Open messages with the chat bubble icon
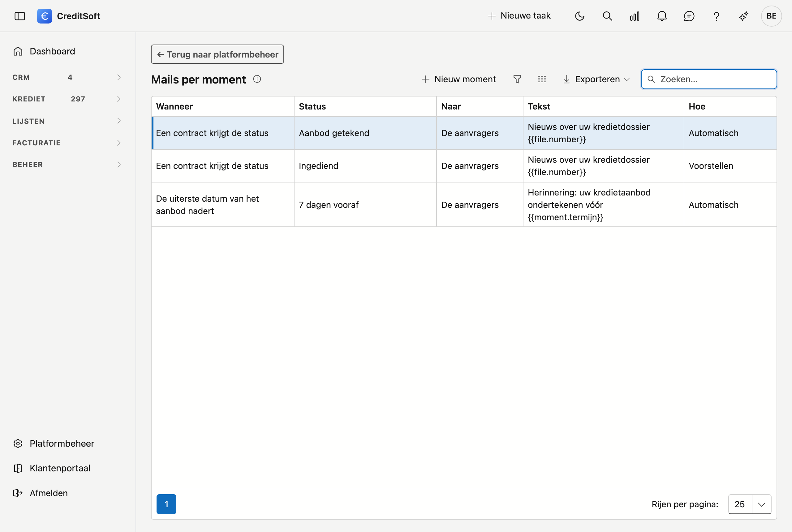 point(689,16)
